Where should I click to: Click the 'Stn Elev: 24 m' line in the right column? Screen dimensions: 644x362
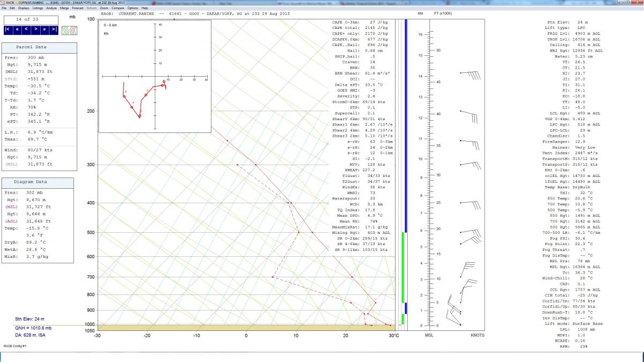point(567,22)
